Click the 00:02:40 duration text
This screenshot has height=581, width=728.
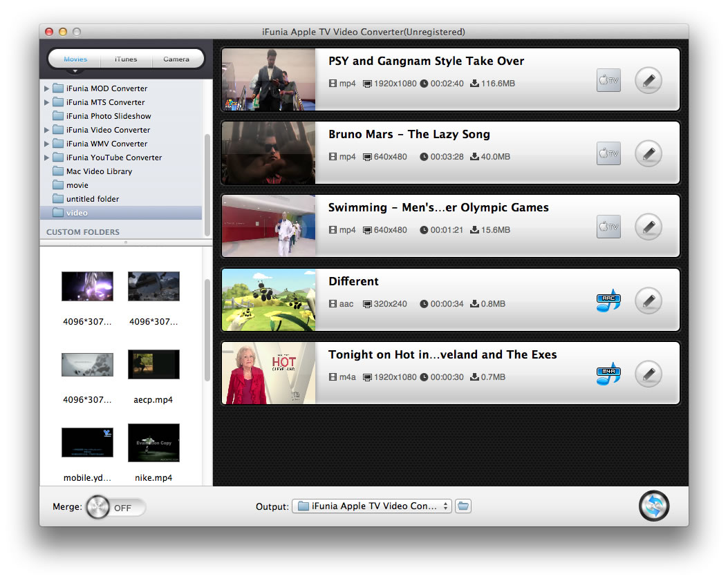447,84
